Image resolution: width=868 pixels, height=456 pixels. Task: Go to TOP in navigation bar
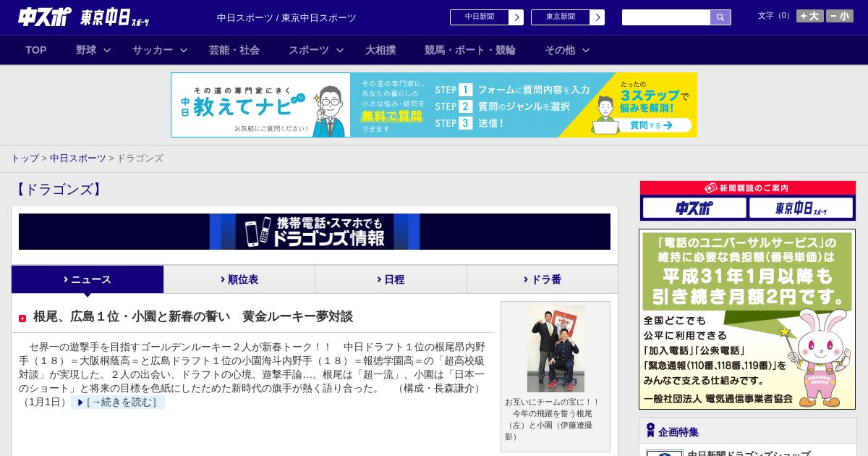click(36, 50)
